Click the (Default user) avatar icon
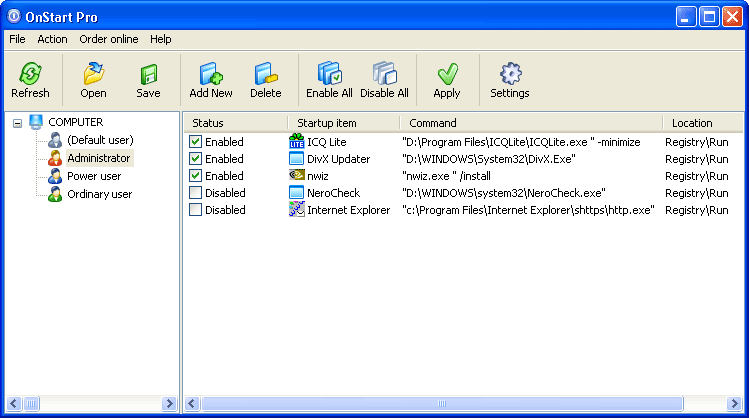The height and width of the screenshot is (418, 749). 55,140
